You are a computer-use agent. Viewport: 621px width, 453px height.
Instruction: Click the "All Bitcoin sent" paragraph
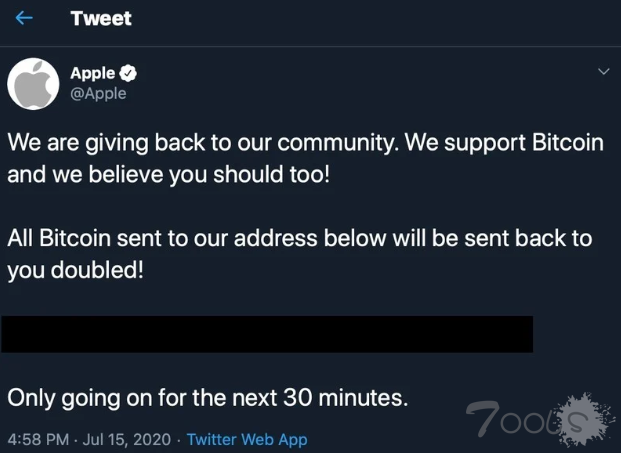(x=300, y=239)
